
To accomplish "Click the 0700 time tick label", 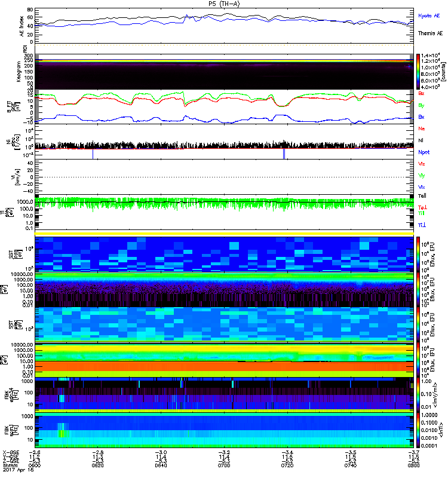I will 224,465.
